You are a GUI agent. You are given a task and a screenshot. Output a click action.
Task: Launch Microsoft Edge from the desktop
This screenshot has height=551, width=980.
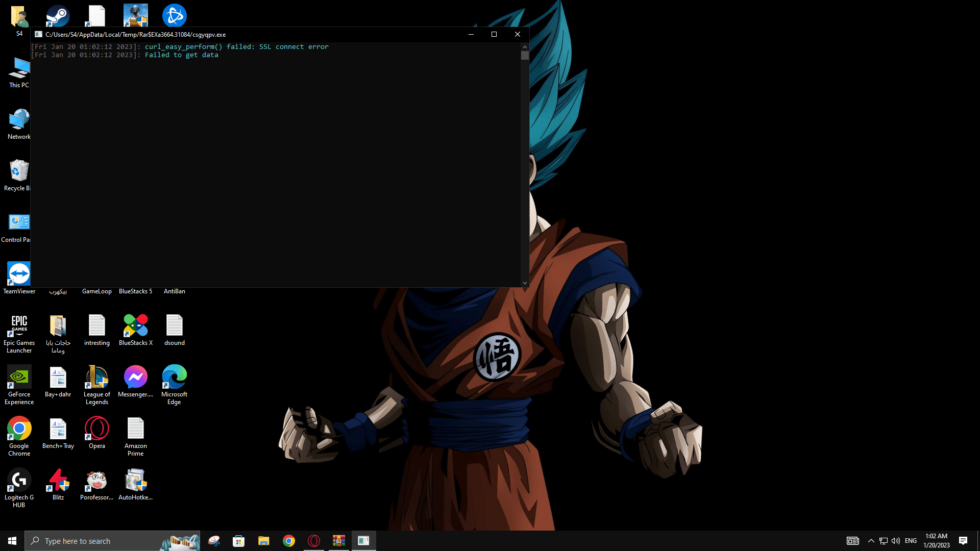point(175,385)
